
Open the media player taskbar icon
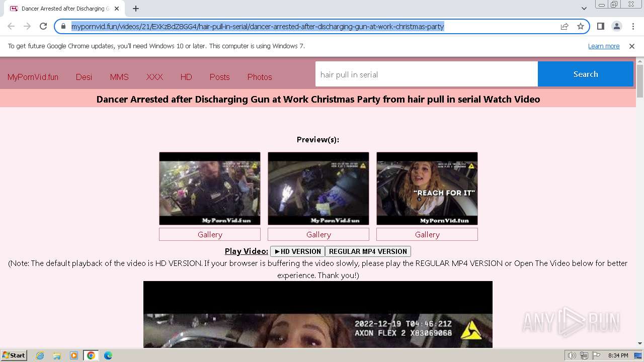pyautogui.click(x=74, y=355)
